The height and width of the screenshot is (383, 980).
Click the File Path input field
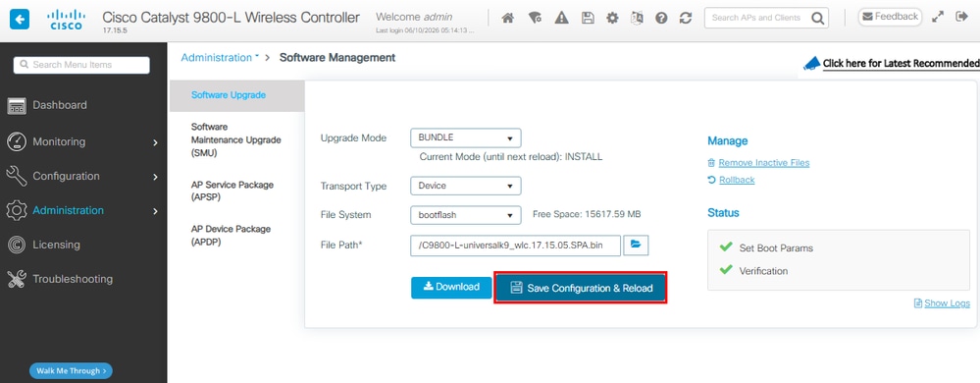point(515,246)
